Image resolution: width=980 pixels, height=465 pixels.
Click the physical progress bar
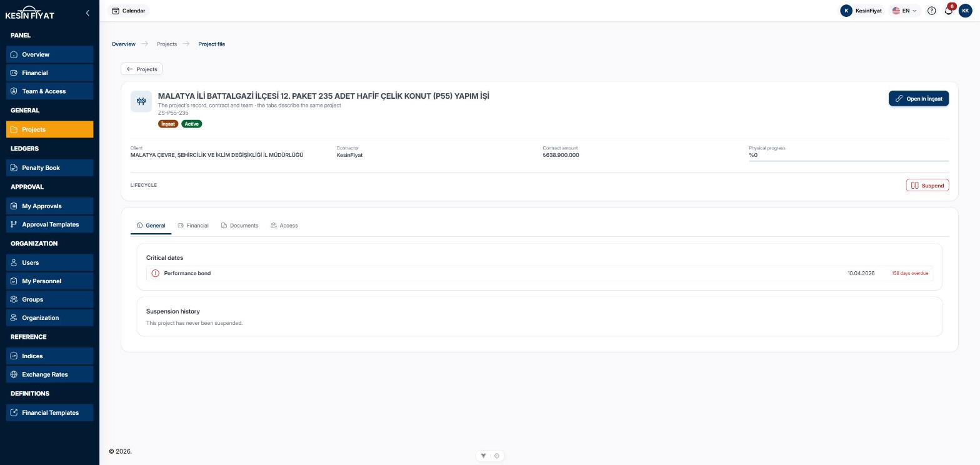click(x=849, y=161)
